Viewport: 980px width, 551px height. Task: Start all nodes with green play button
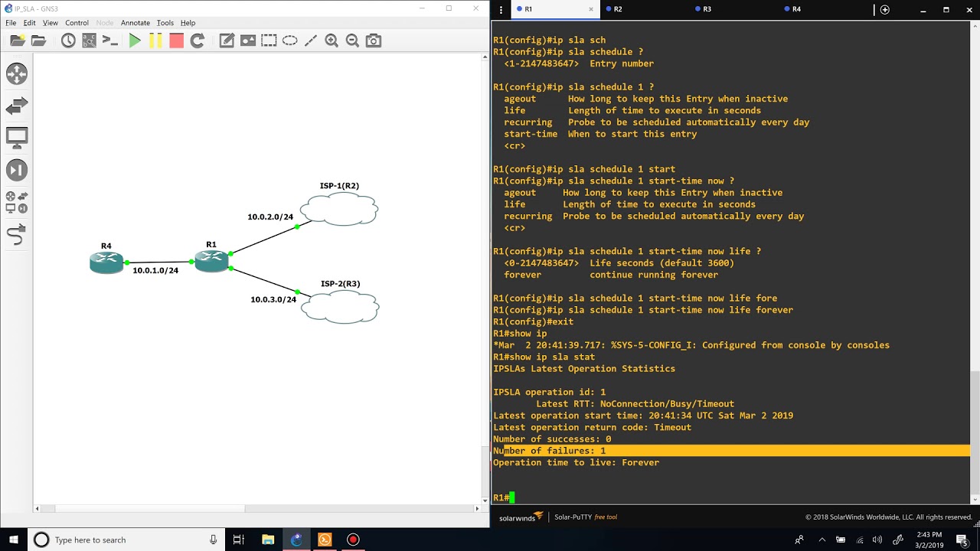click(135, 41)
